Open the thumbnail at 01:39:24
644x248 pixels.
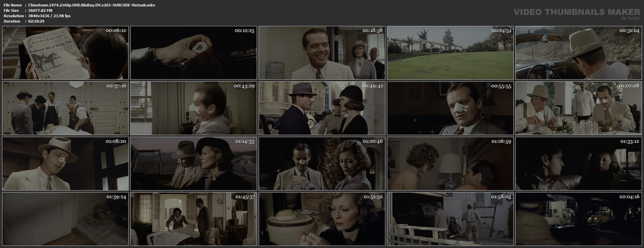[x=65, y=219]
